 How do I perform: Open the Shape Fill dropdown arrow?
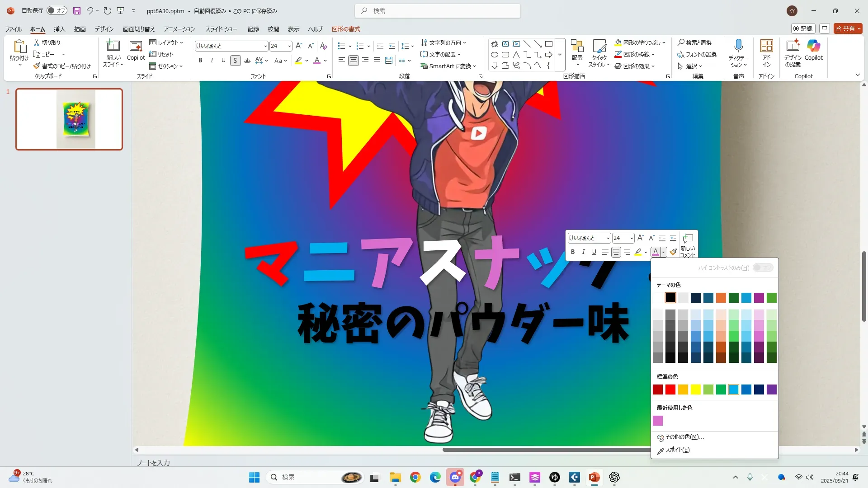coord(664,43)
